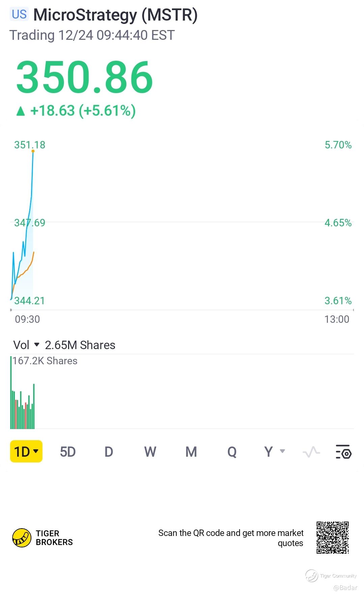Tap the 09:30 start time marker
Image resolution: width=364 pixels, height=596 pixels.
click(x=27, y=319)
